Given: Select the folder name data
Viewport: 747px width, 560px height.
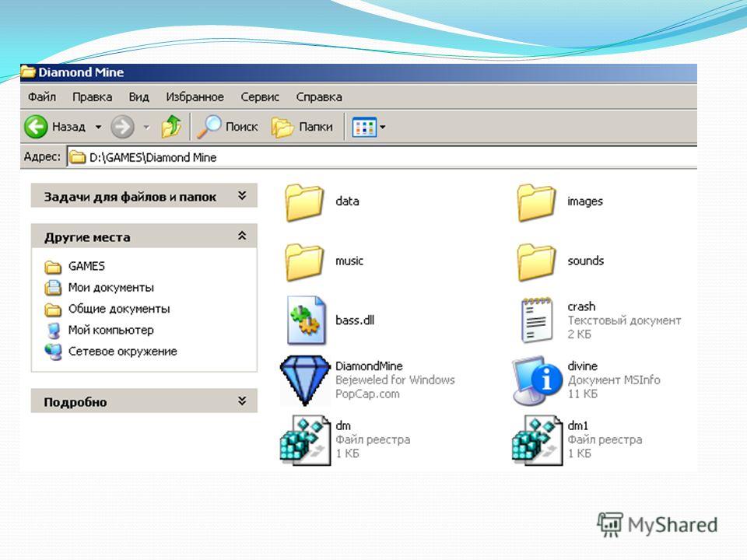Looking at the screenshot, I should pos(347,201).
